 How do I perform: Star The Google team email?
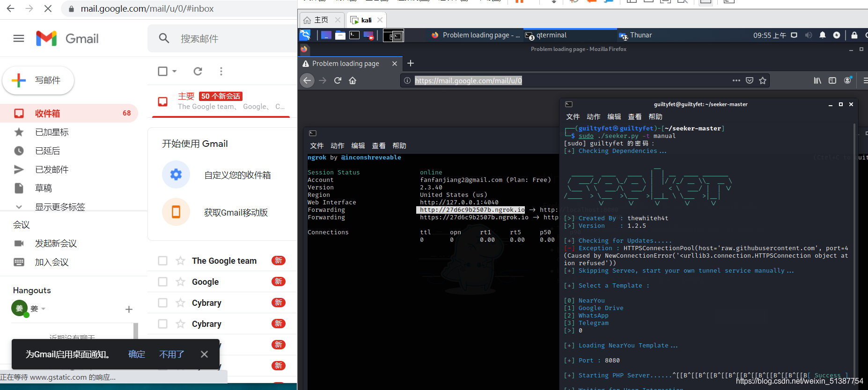[180, 260]
